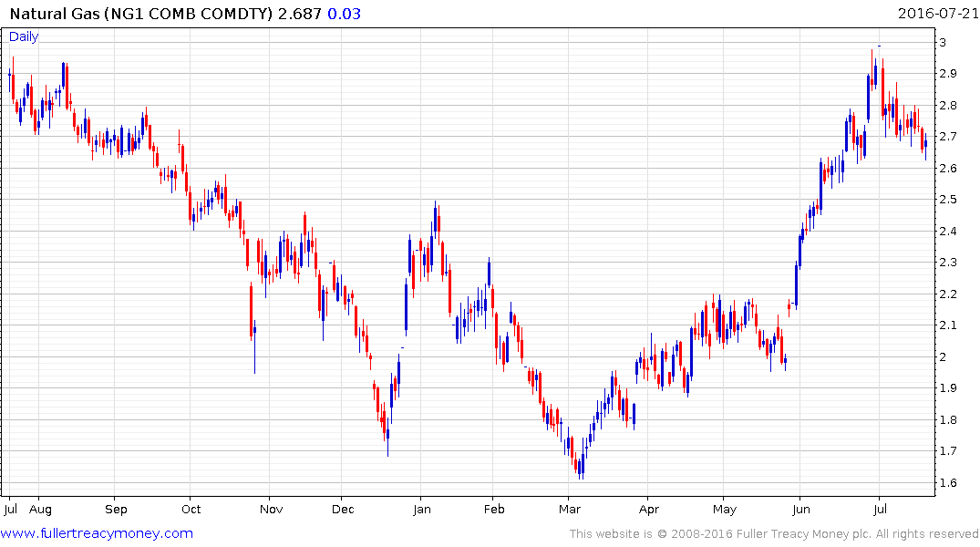The width and height of the screenshot is (980, 547).
Task: Click the Fuller Treacy Money copyright notice
Action: 774,534
